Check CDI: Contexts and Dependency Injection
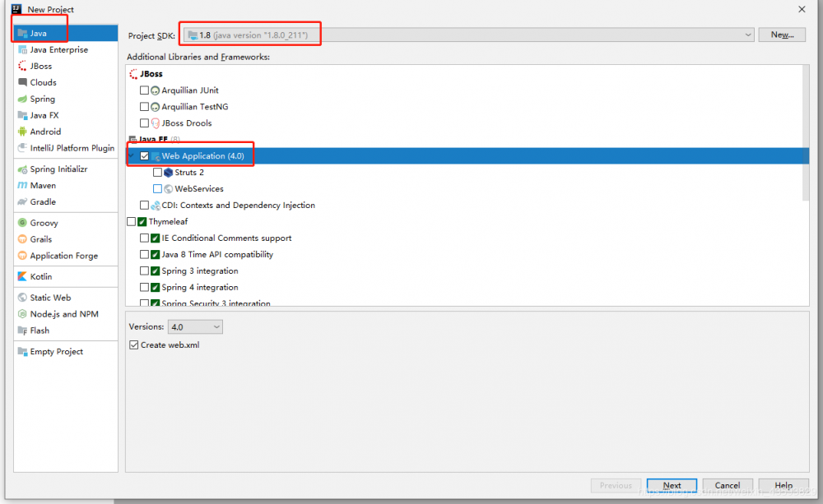Screen dimensions: 823x504 click(144, 205)
